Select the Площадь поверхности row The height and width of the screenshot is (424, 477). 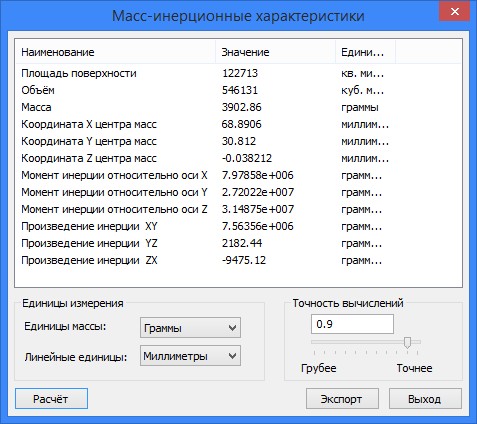pyautogui.click(x=239, y=73)
